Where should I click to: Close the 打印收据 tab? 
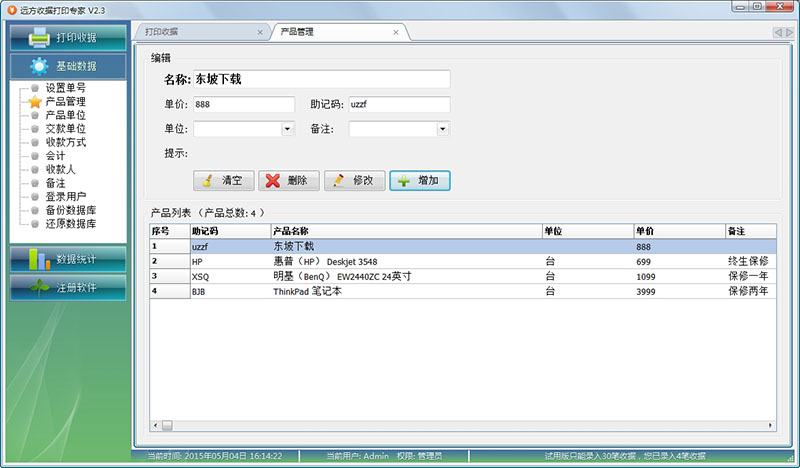click(x=260, y=32)
